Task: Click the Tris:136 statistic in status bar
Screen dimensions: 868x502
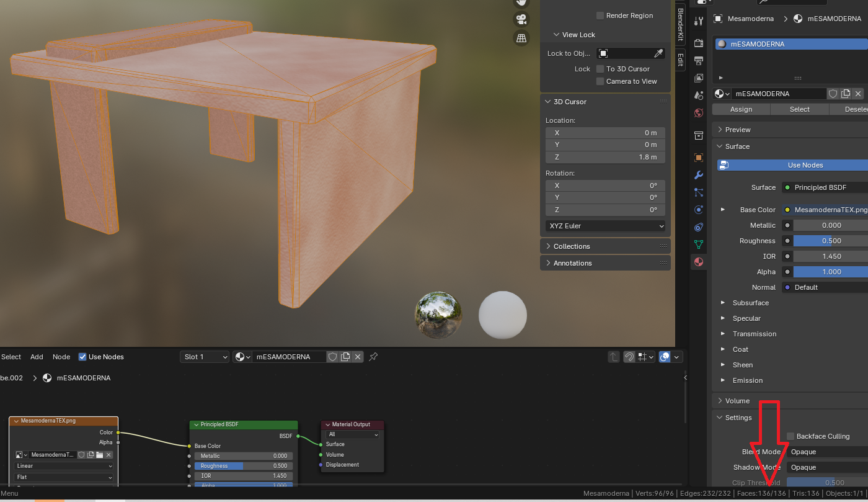Action: coord(805,493)
